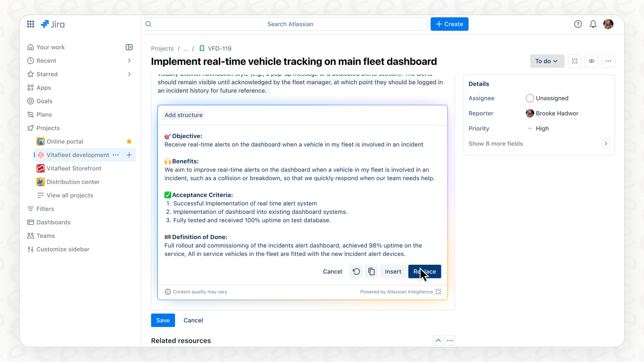This screenshot has width=644, height=362.
Task: Open notifications bell
Action: coord(593,24)
